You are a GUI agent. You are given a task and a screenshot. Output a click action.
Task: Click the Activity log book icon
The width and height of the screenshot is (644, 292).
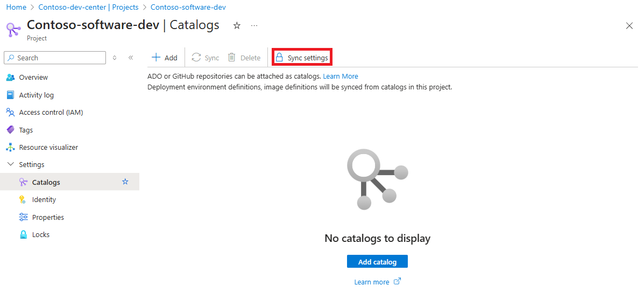(11, 95)
